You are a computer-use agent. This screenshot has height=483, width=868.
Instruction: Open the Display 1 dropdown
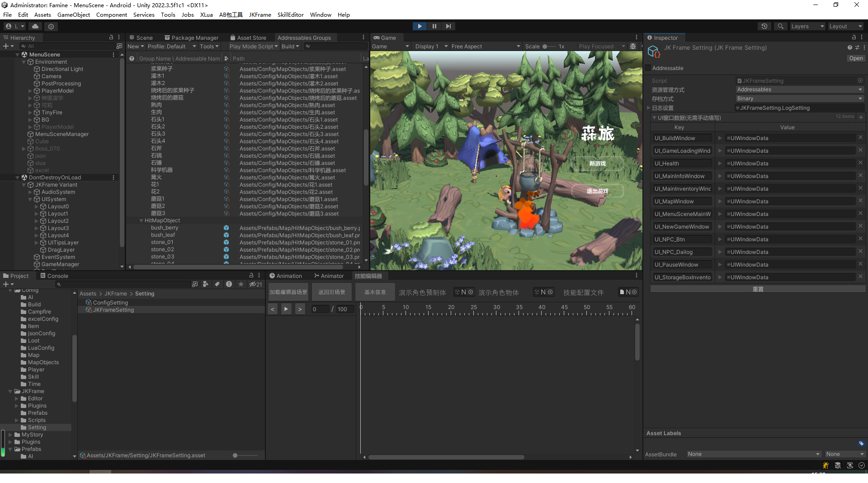431,46
